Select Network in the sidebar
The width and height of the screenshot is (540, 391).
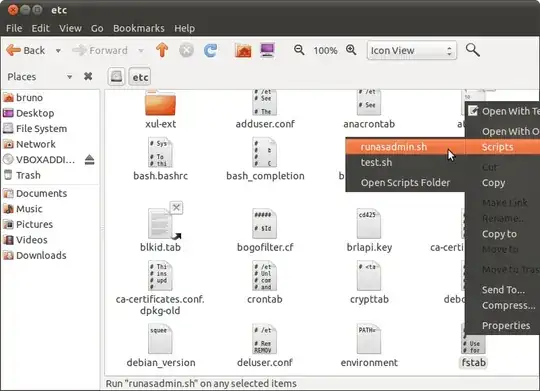(x=50, y=144)
